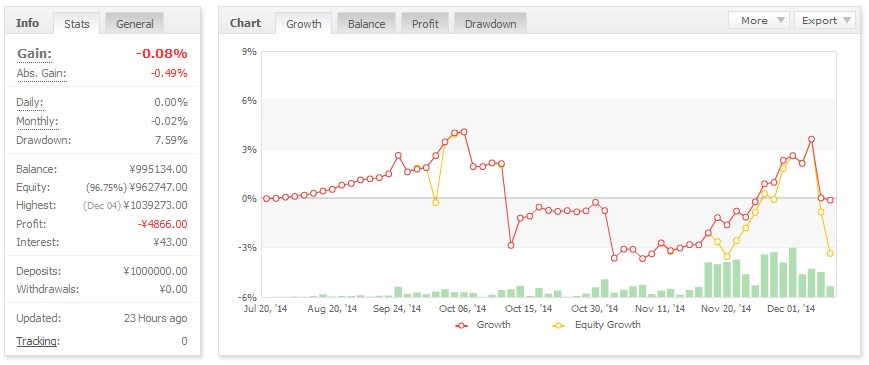
Task: Click the Daily label link
Action: click(29, 102)
